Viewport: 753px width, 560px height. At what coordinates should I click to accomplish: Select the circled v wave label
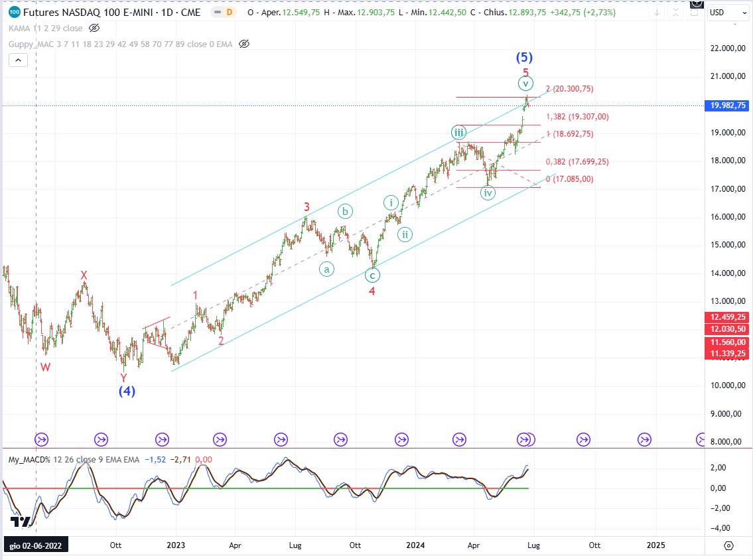[x=526, y=84]
